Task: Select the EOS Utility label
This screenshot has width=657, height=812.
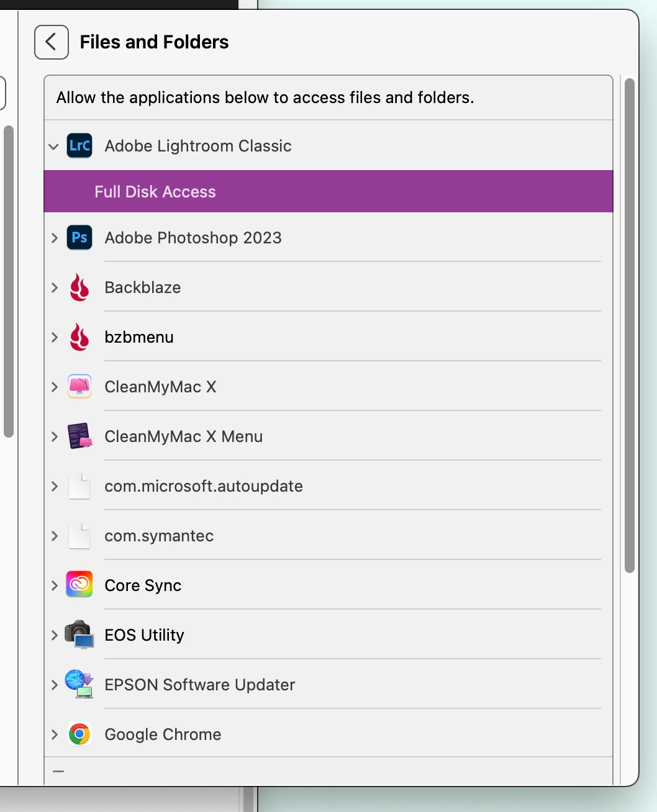Action: point(144,635)
